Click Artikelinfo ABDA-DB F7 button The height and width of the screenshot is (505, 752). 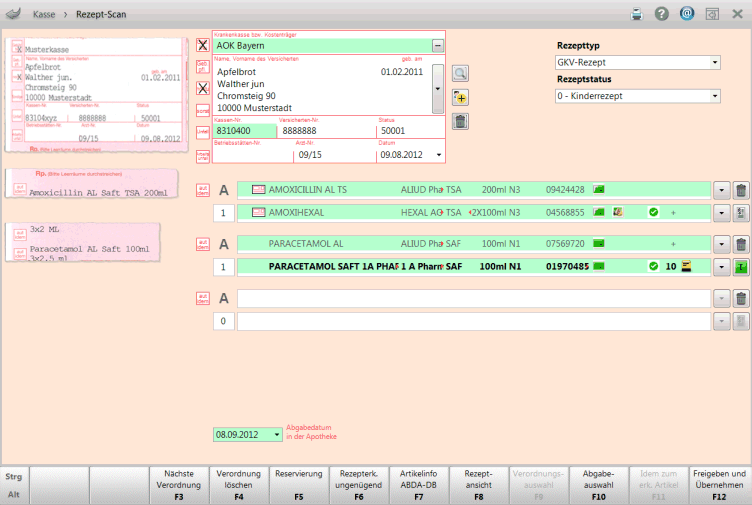[419, 485]
